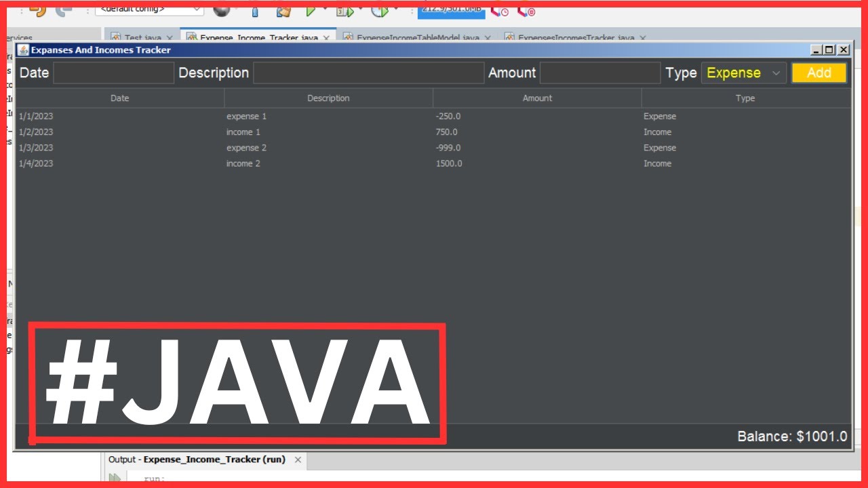The width and height of the screenshot is (868, 488).
Task: Select the Type cell in the 1/2/2023 row
Action: point(746,132)
